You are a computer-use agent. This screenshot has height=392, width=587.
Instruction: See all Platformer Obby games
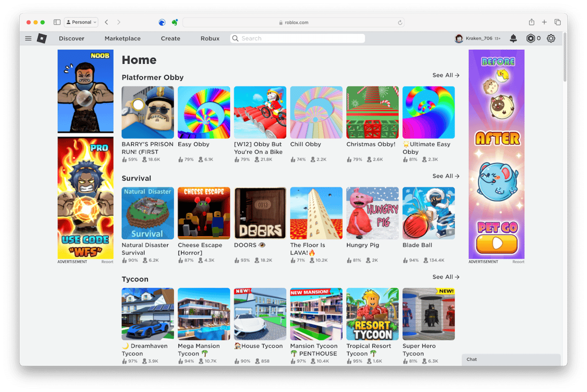[x=446, y=75]
